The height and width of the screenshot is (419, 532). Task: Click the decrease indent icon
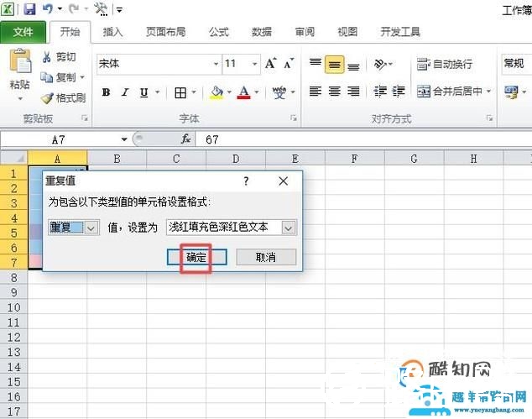click(x=380, y=92)
